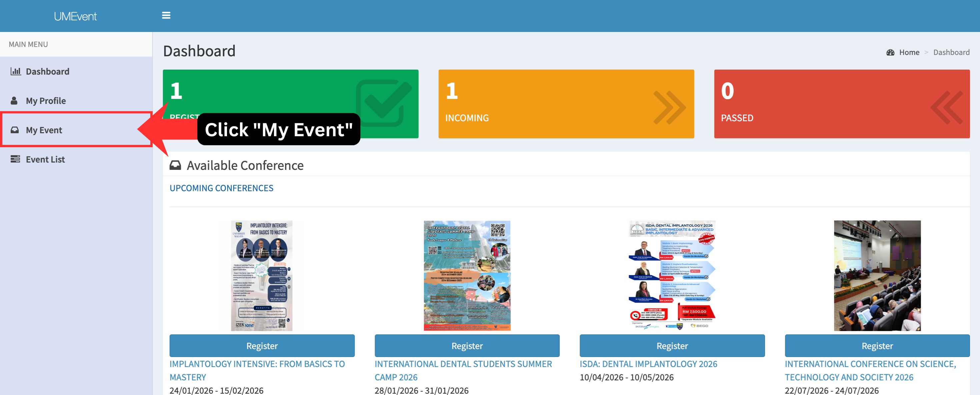
Task: Click the double chevron on Incoming card
Action: click(669, 107)
